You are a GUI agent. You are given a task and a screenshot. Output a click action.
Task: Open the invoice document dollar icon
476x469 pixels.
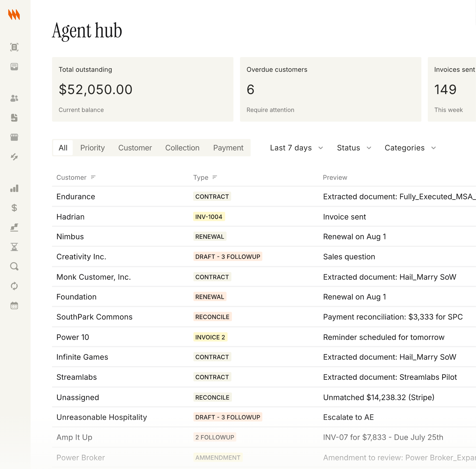[14, 118]
